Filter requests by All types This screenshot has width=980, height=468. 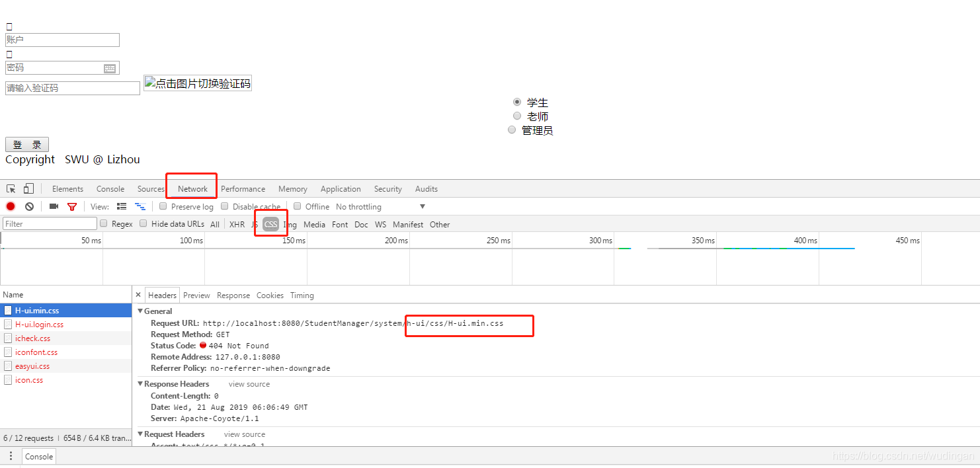point(215,224)
